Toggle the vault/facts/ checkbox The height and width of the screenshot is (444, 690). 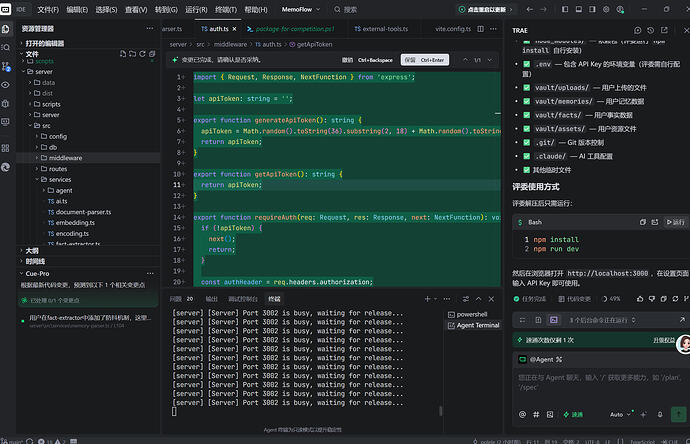526,115
